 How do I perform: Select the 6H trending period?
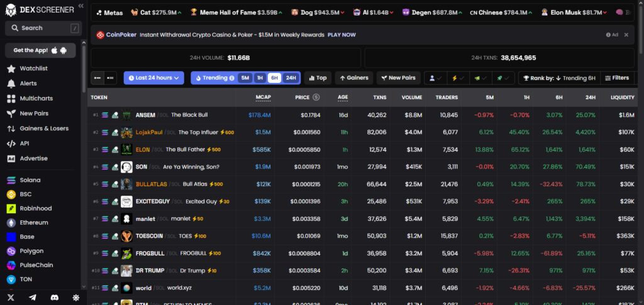click(274, 77)
